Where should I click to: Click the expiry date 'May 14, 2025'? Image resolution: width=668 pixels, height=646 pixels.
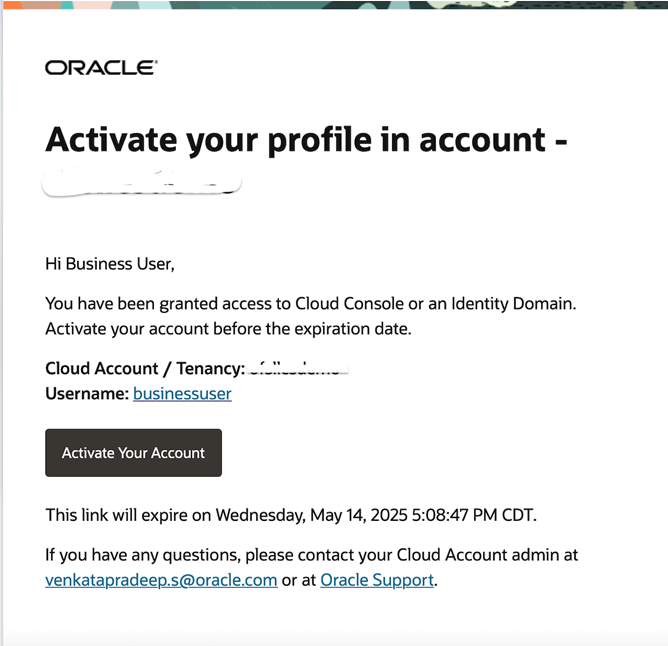[359, 515]
